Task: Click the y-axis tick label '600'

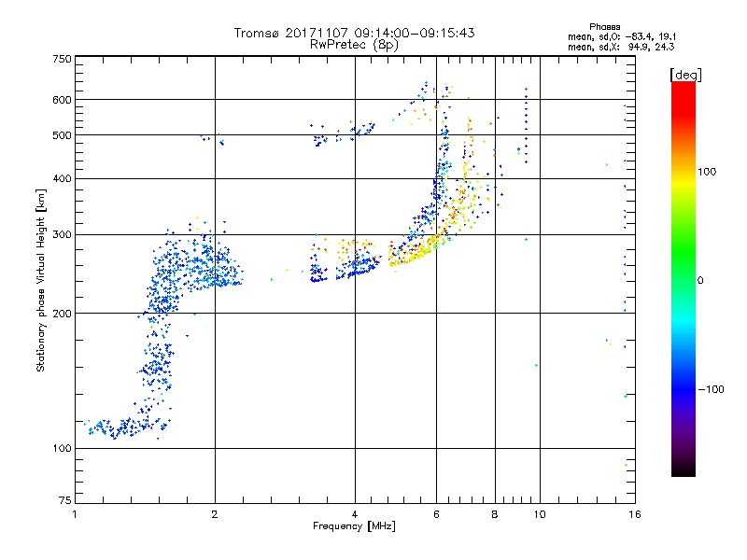Action: tap(62, 100)
